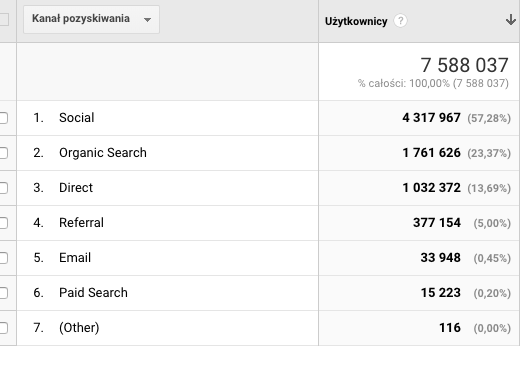This screenshot has height=369, width=520.
Task: Open the Organic Search channel link
Action: 103,153
